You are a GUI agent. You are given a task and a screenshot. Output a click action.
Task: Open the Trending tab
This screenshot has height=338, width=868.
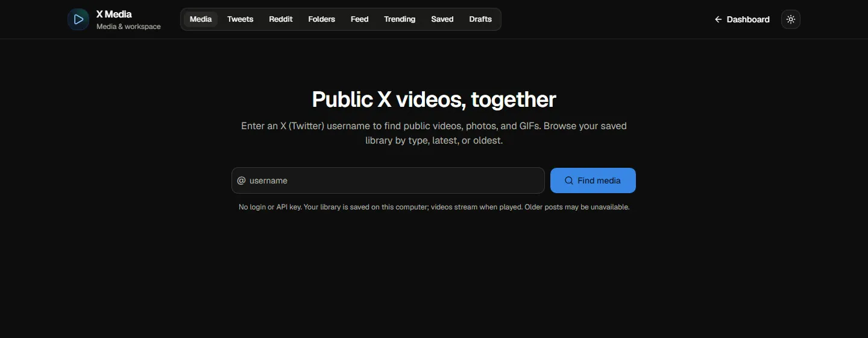point(400,19)
